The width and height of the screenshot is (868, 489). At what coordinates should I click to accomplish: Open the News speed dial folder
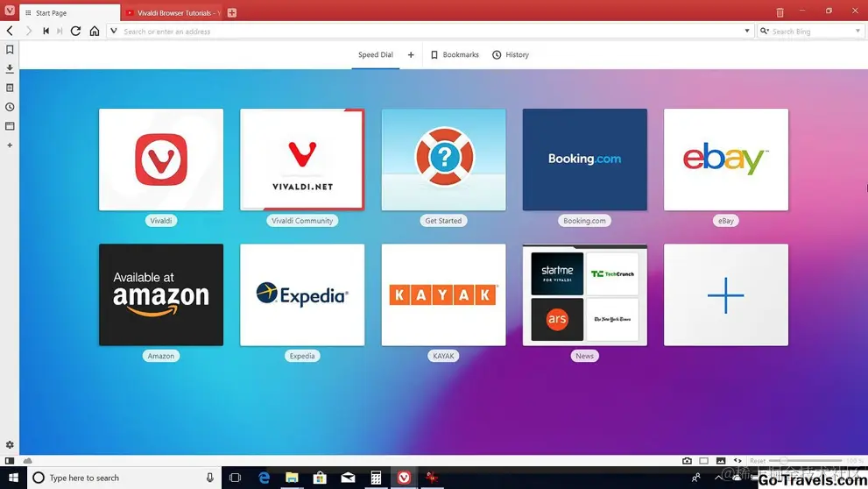[584, 294]
